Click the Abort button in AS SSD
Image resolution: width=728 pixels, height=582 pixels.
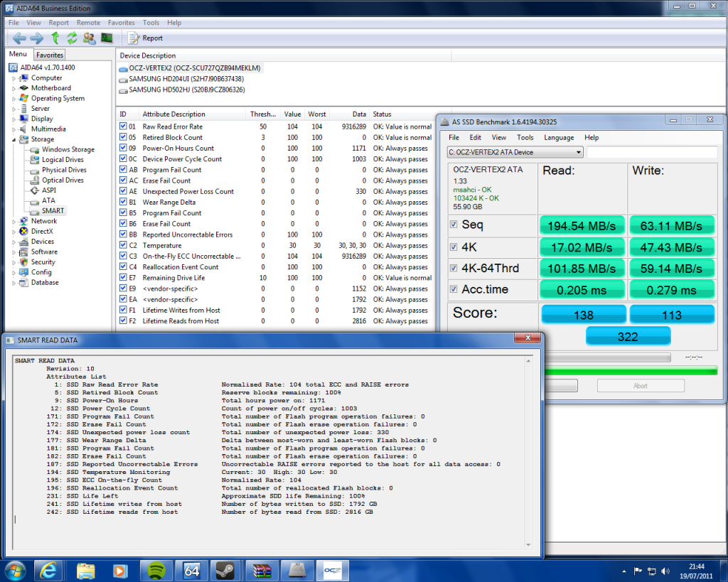click(x=641, y=386)
